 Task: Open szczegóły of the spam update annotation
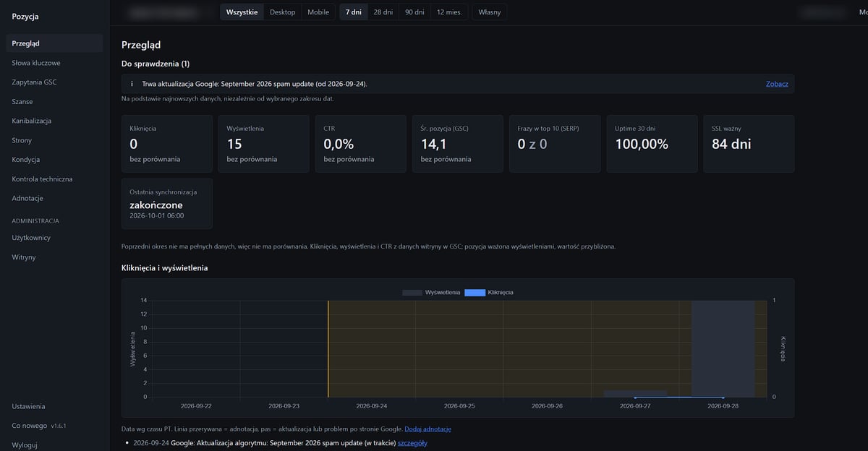[x=412, y=443]
